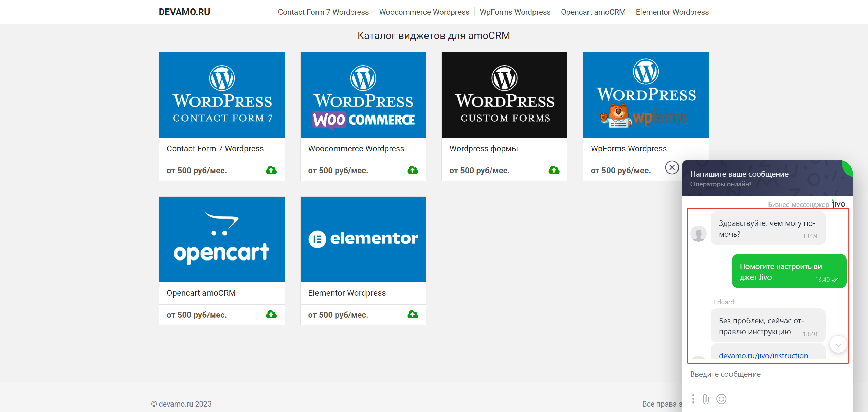Open the chat three-dots options menu
The height and width of the screenshot is (412, 868).
coord(693,399)
